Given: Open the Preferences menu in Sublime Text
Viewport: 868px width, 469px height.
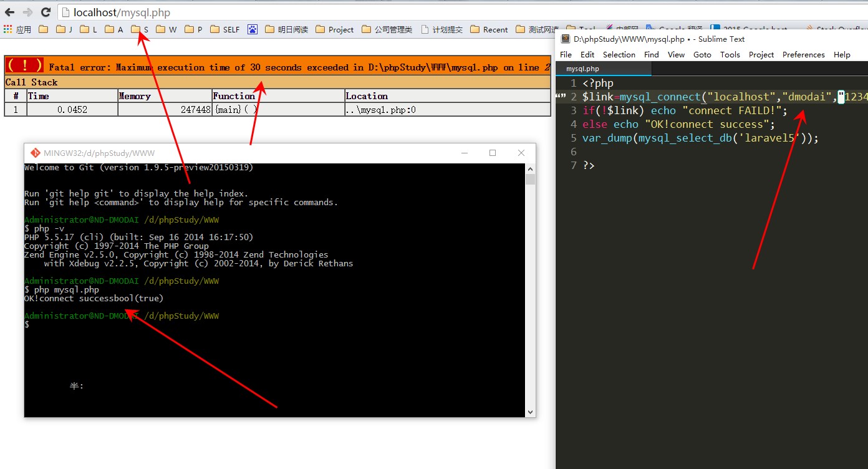Looking at the screenshot, I should (x=804, y=54).
